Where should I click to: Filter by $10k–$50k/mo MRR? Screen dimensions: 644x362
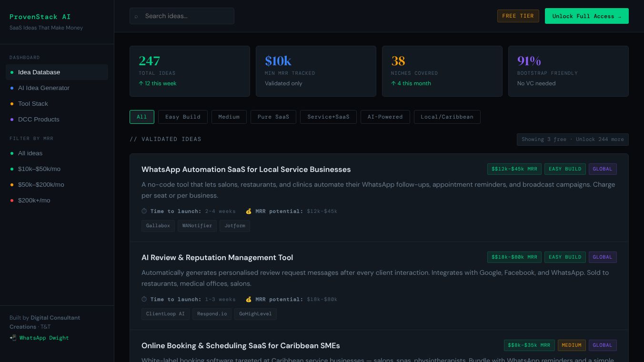(57, 169)
